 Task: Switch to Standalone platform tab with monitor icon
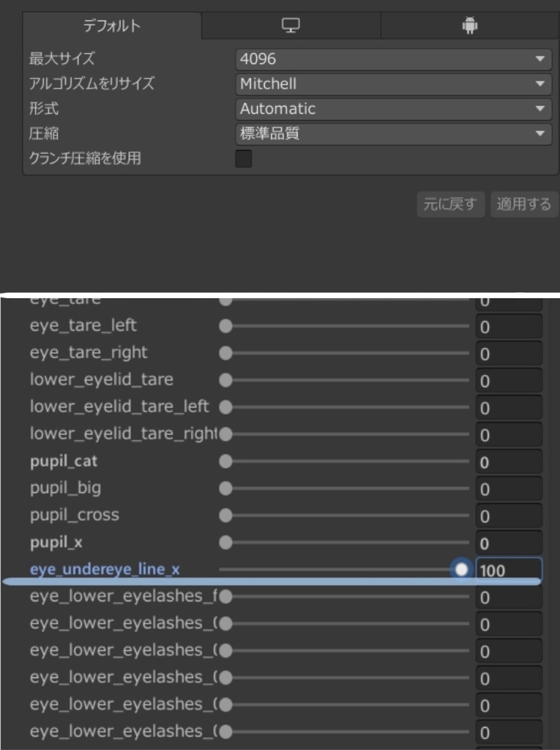[291, 24]
